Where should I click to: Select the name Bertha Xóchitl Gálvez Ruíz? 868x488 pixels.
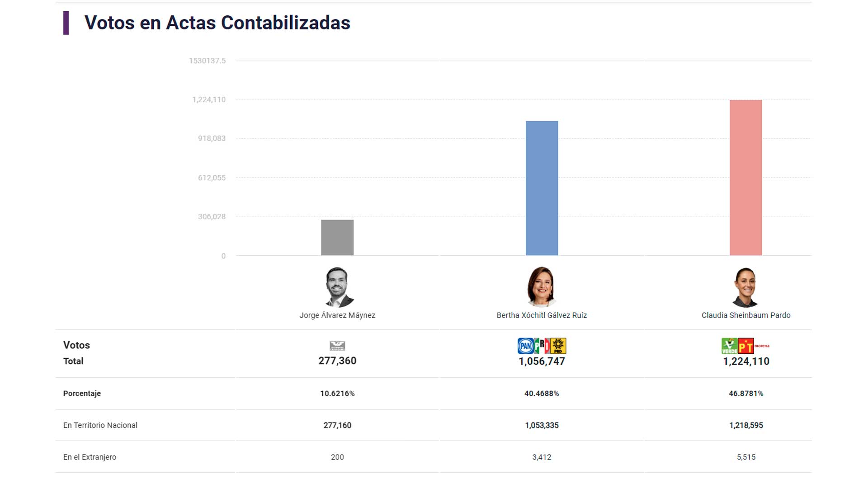[542, 315]
